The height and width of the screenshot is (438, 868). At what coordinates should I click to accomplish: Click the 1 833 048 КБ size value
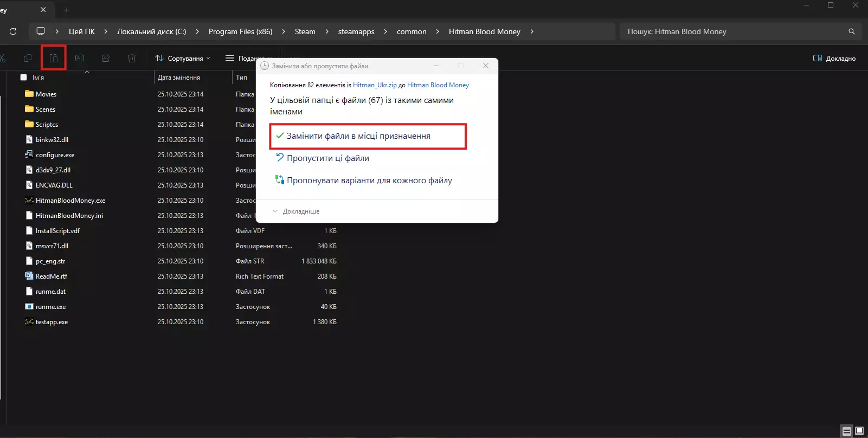pyautogui.click(x=319, y=261)
